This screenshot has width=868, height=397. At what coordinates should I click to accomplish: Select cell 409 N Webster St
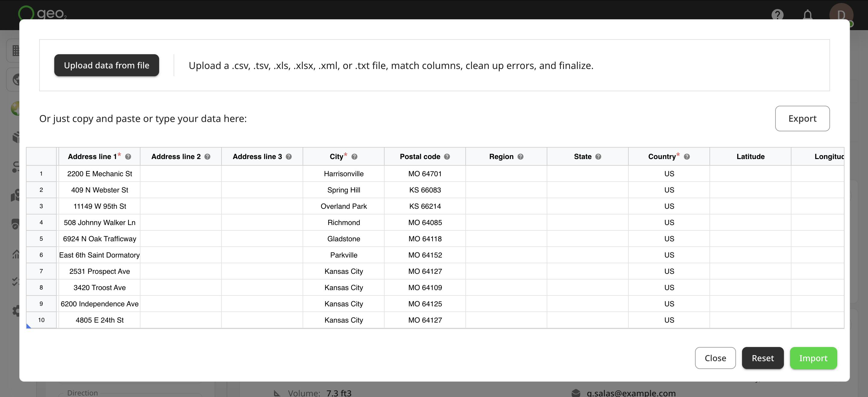click(x=99, y=190)
